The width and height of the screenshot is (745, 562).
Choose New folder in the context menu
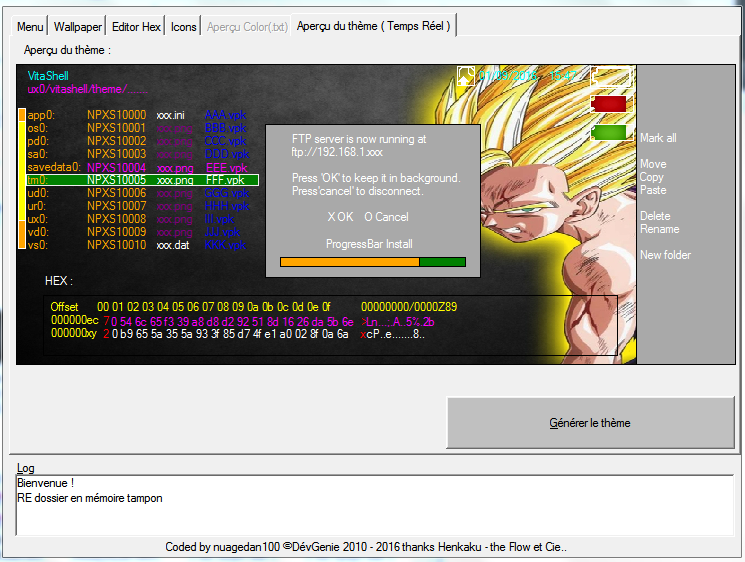665,255
